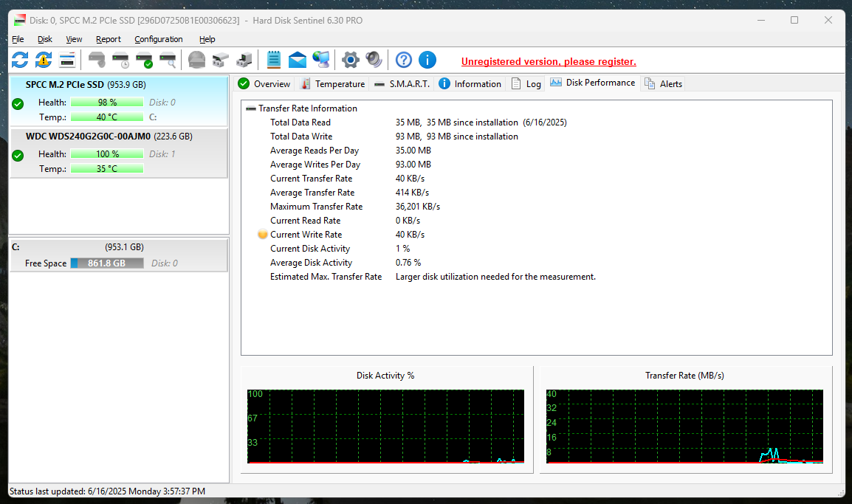Viewport: 852px width, 504px height.
Task: Click the blue Refresh arrows toolbar icon
Action: point(20,60)
